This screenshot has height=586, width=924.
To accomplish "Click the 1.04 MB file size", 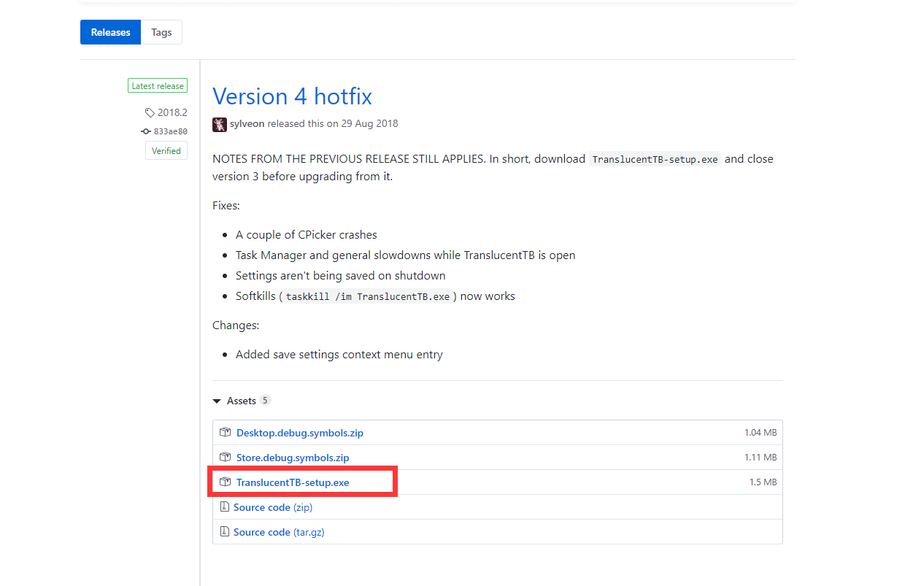I will point(761,433).
